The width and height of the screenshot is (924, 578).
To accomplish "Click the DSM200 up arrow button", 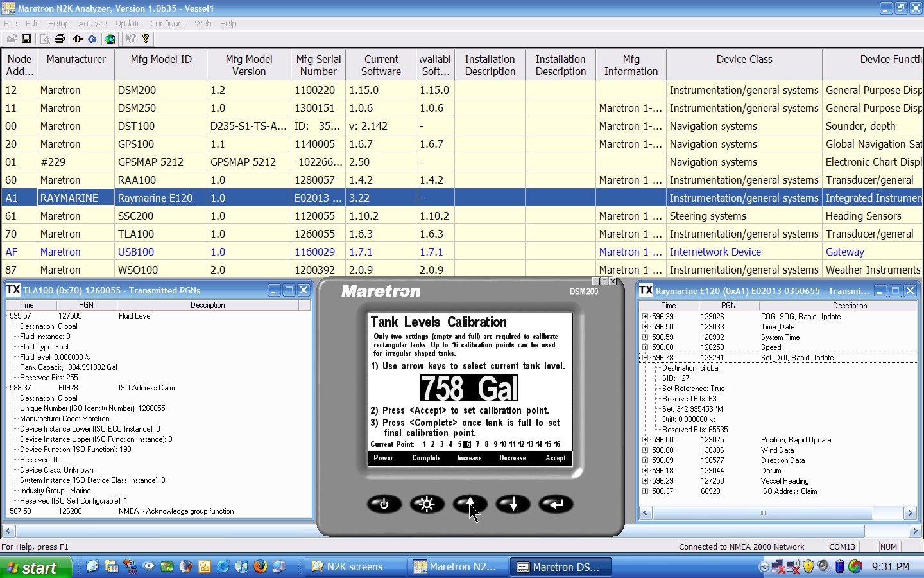I will 470,504.
